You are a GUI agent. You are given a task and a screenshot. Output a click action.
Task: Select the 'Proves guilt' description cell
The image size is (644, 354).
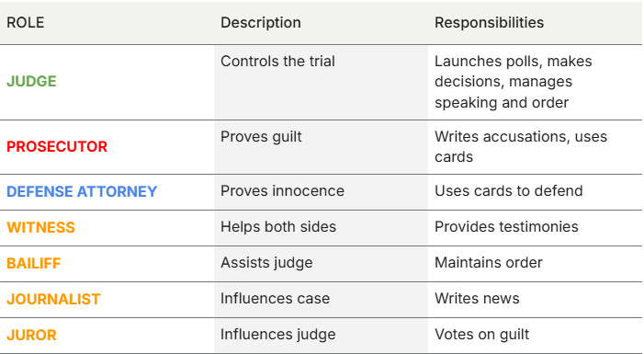pos(321,147)
